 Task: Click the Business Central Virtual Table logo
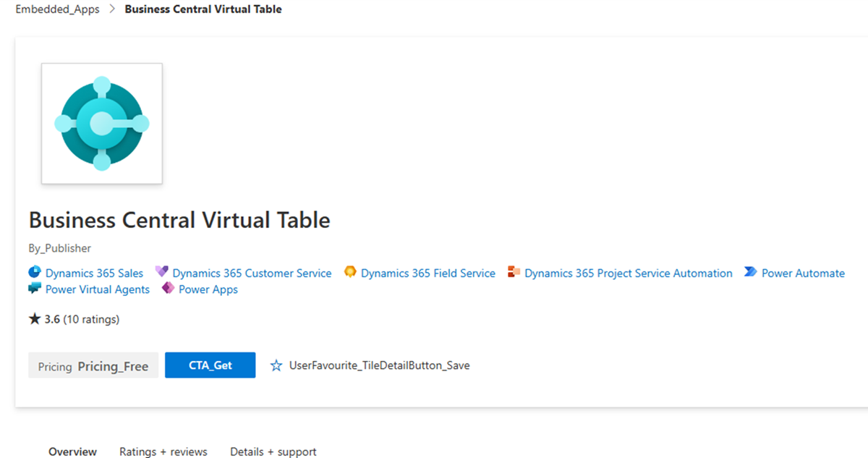[101, 123]
